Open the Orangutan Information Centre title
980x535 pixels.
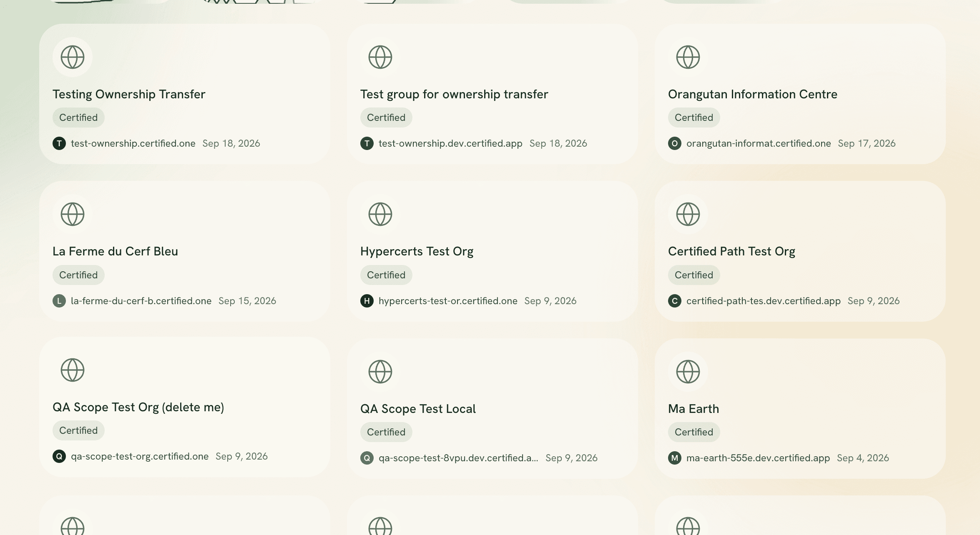point(753,95)
